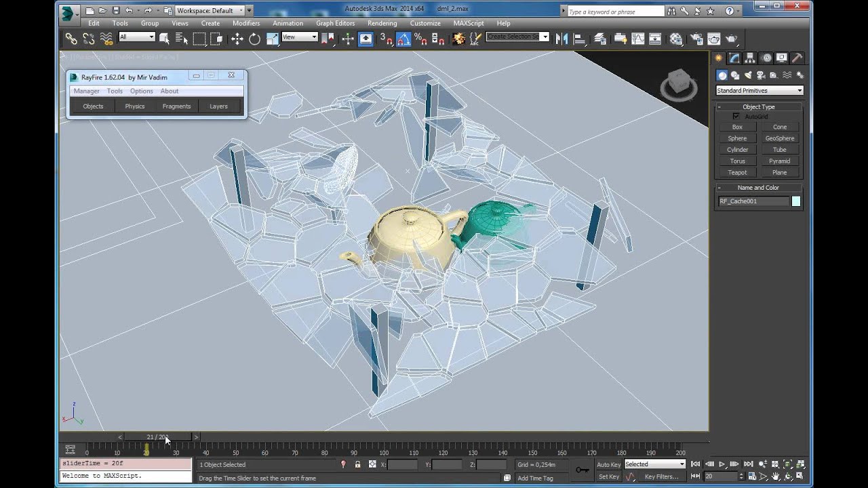This screenshot has height=488, width=868.
Task: Click RayFire Fragments button
Action: pyautogui.click(x=176, y=106)
